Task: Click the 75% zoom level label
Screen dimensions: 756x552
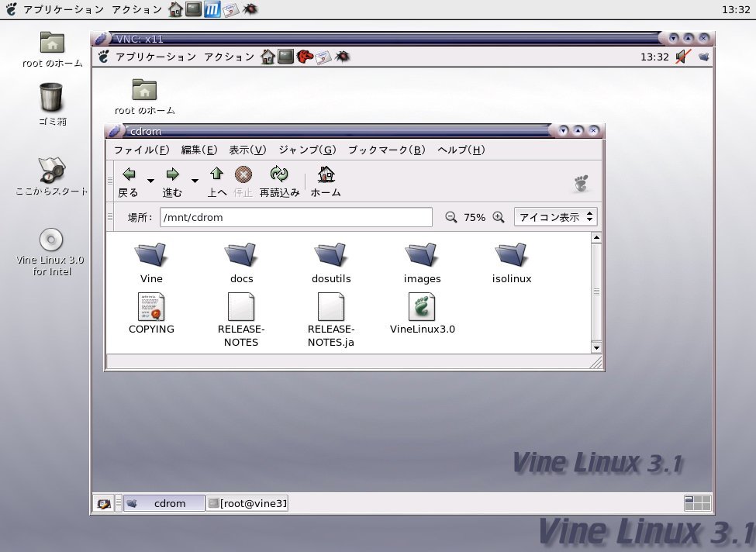Action: pyautogui.click(x=475, y=217)
